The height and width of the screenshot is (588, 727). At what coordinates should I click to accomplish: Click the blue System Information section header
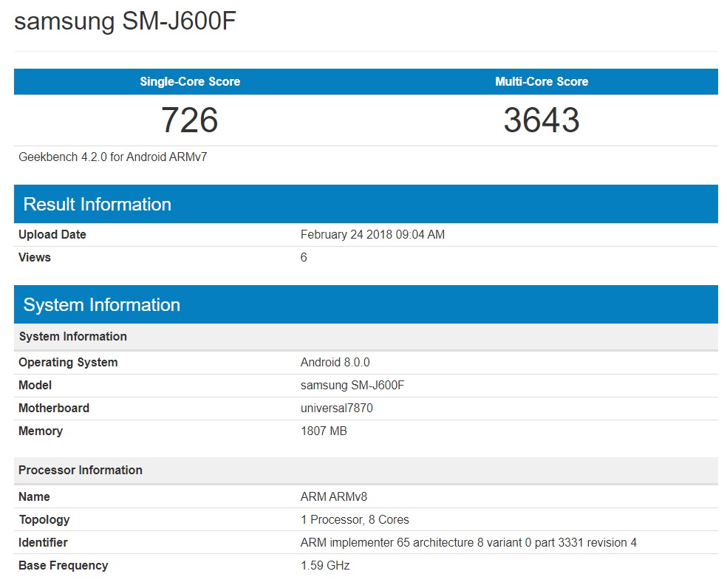coord(366,304)
